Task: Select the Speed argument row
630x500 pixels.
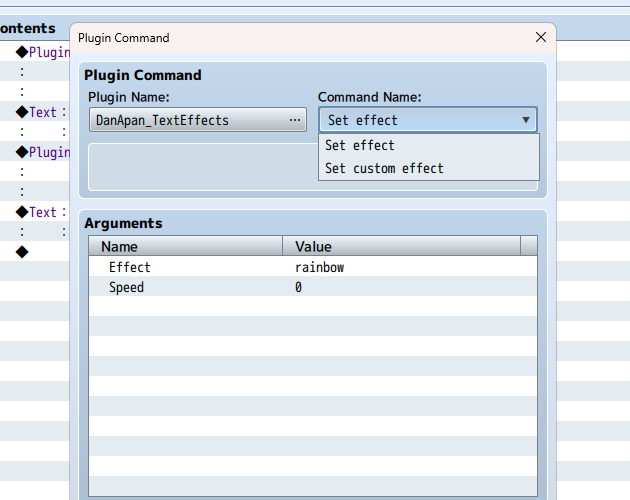Action: click(313, 287)
